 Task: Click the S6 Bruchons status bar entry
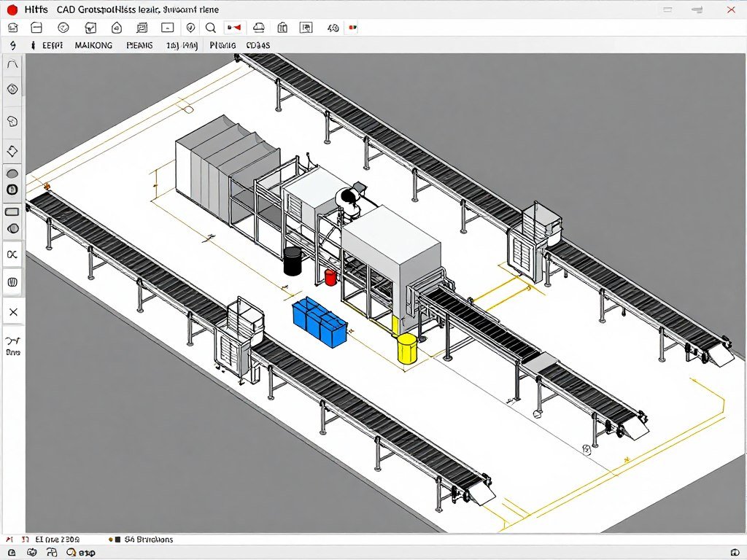150,539
